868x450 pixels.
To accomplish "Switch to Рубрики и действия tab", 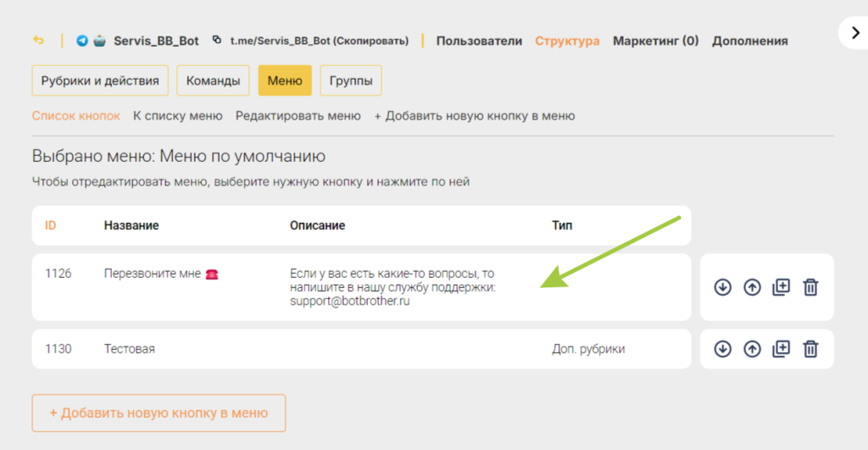I will click(100, 81).
